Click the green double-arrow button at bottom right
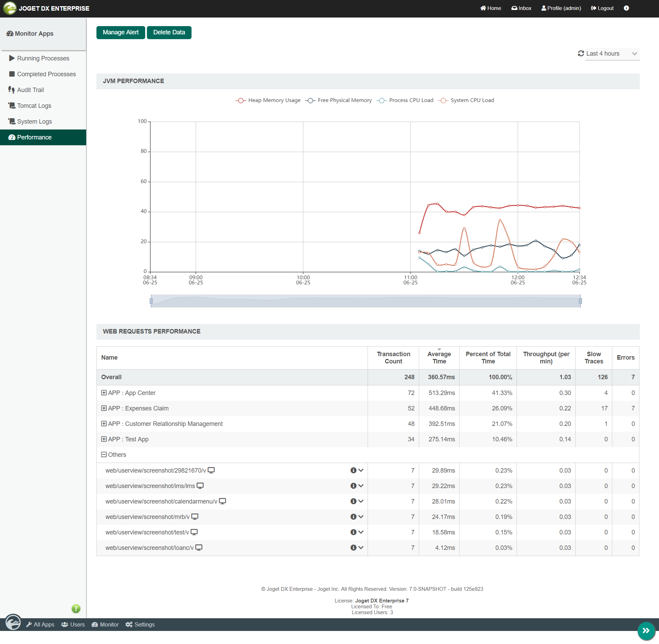Image resolution: width=659 pixels, height=644 pixels. [646, 631]
